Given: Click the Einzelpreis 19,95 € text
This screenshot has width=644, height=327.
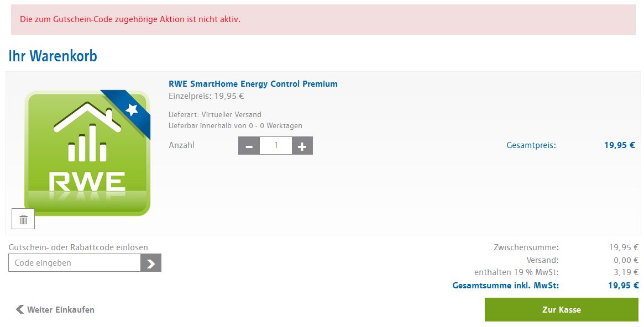Looking at the screenshot, I should (x=206, y=97).
